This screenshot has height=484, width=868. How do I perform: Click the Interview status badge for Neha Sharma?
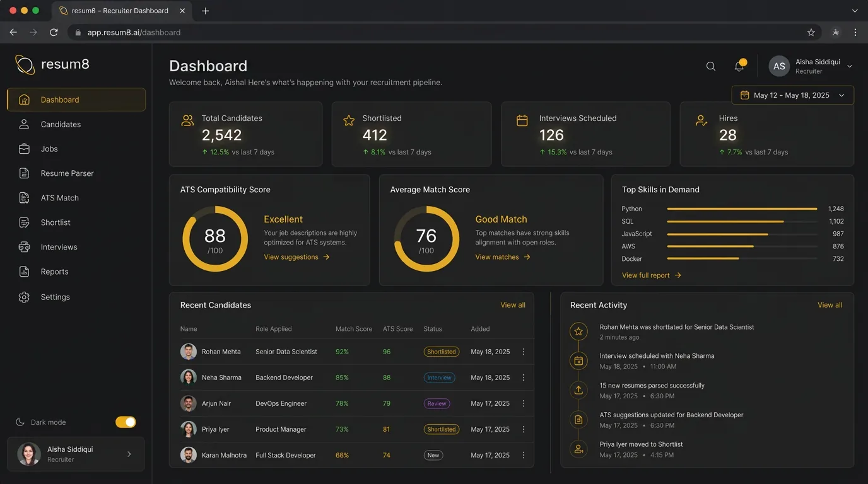(x=439, y=377)
